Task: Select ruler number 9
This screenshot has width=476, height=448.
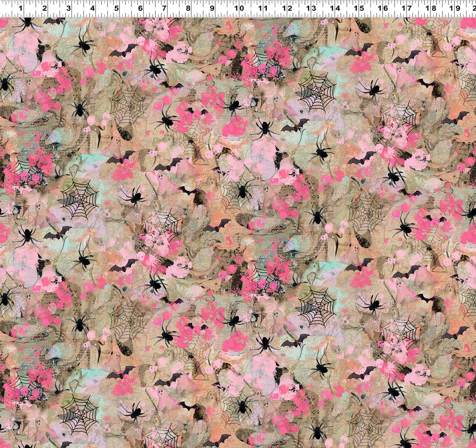Action: point(212,8)
